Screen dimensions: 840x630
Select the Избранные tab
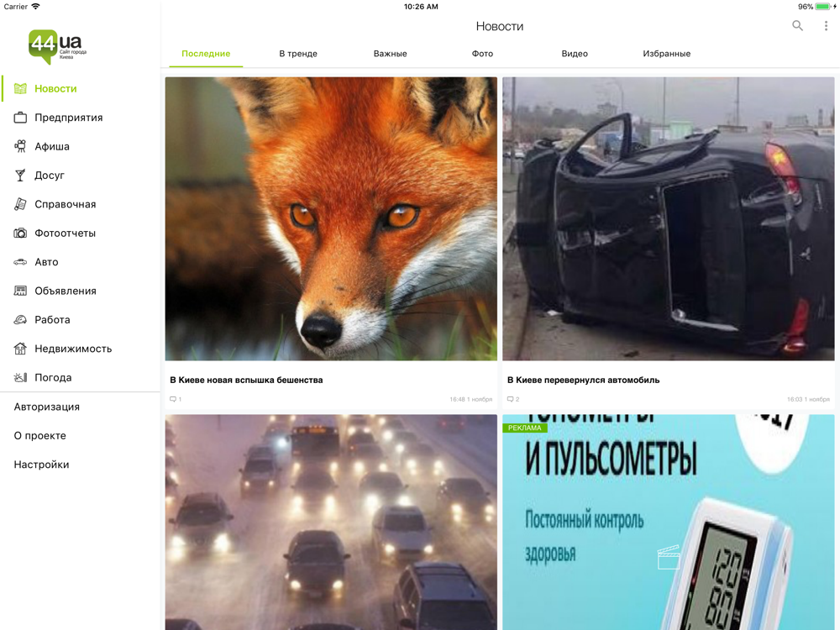[666, 54]
